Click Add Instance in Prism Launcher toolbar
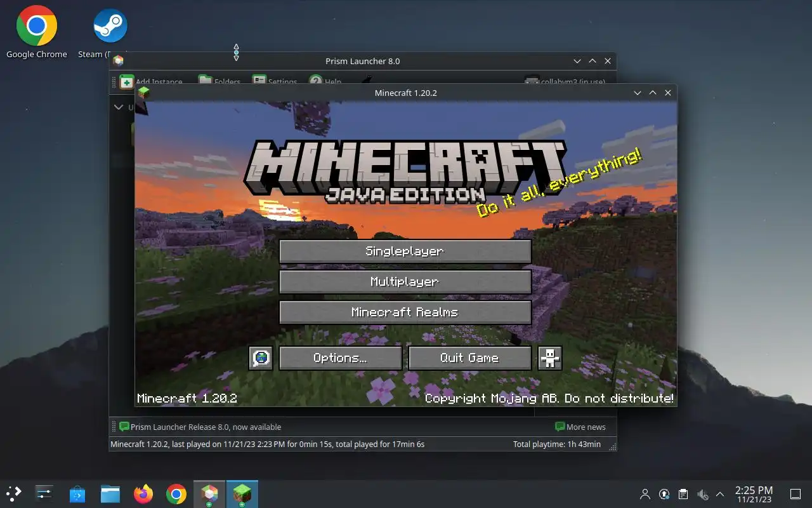 point(151,81)
